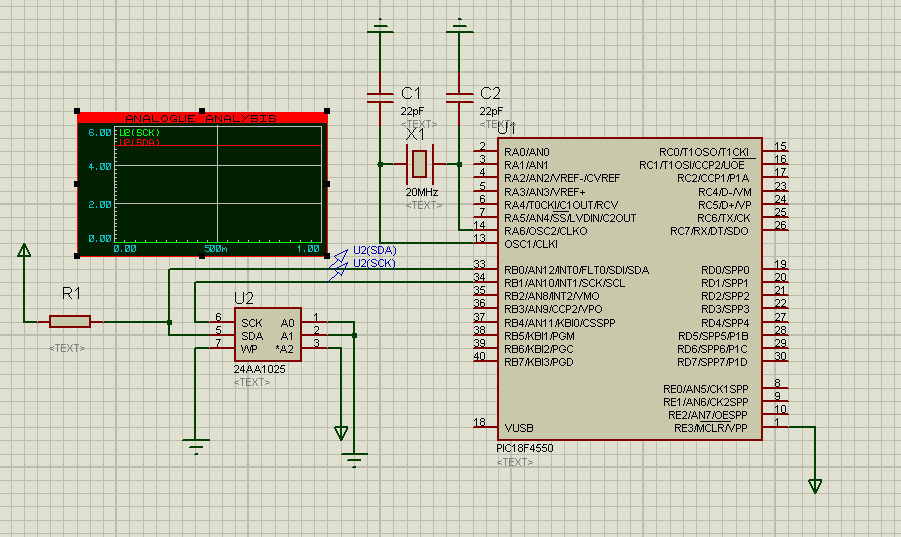Image resolution: width=901 pixels, height=537 pixels.
Task: Click the X1 crystal reference label
Action: tap(415, 135)
